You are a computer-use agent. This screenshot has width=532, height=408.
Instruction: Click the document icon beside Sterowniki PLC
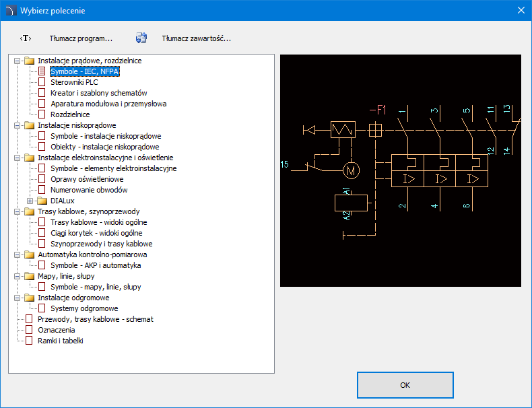tap(42, 82)
